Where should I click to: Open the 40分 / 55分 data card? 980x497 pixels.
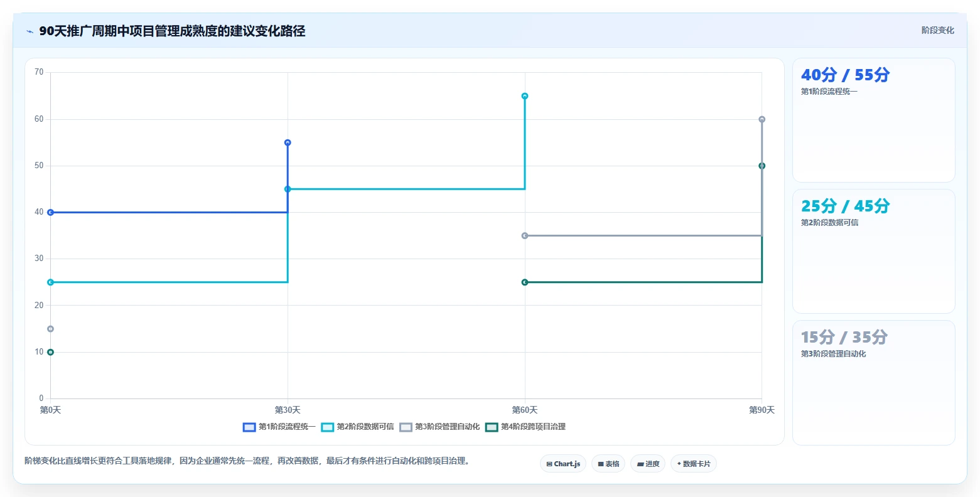873,120
